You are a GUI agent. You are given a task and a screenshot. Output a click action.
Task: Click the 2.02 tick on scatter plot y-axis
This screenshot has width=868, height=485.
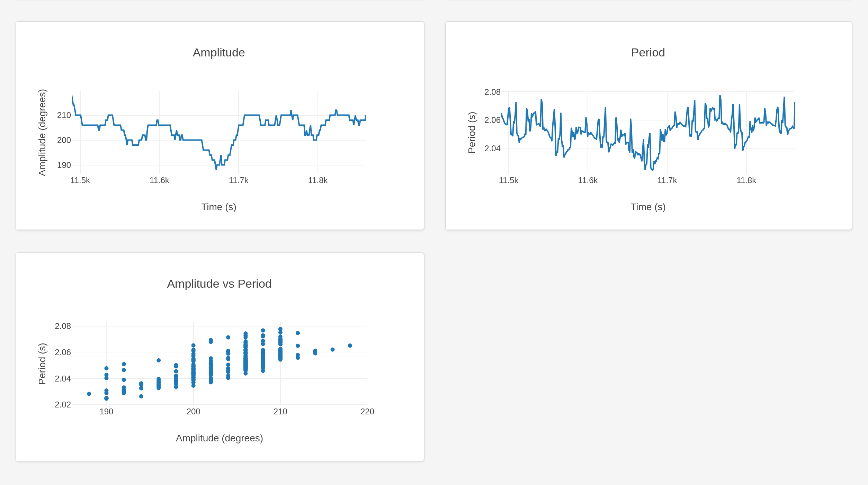click(x=63, y=405)
